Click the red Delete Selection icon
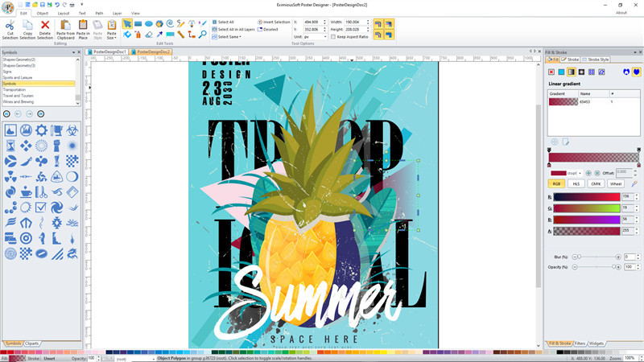 pos(45,26)
